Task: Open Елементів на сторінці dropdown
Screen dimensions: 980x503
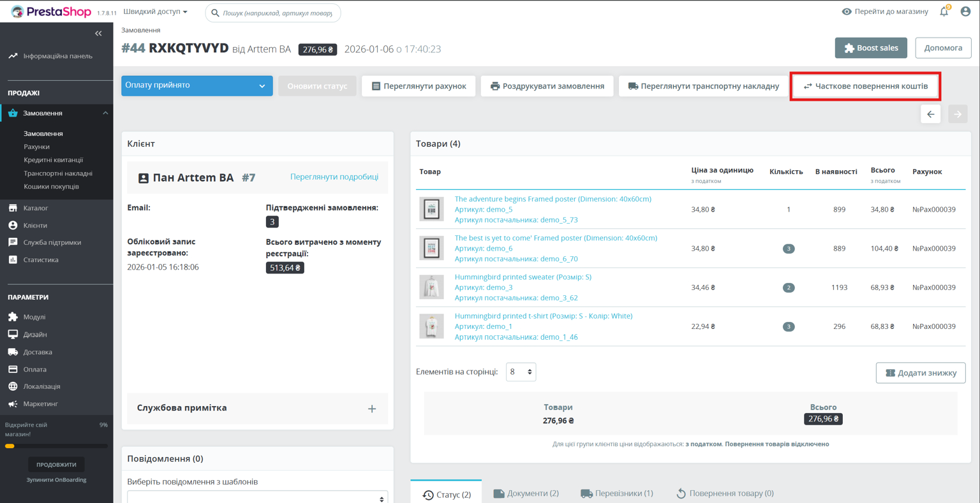Action: point(521,372)
